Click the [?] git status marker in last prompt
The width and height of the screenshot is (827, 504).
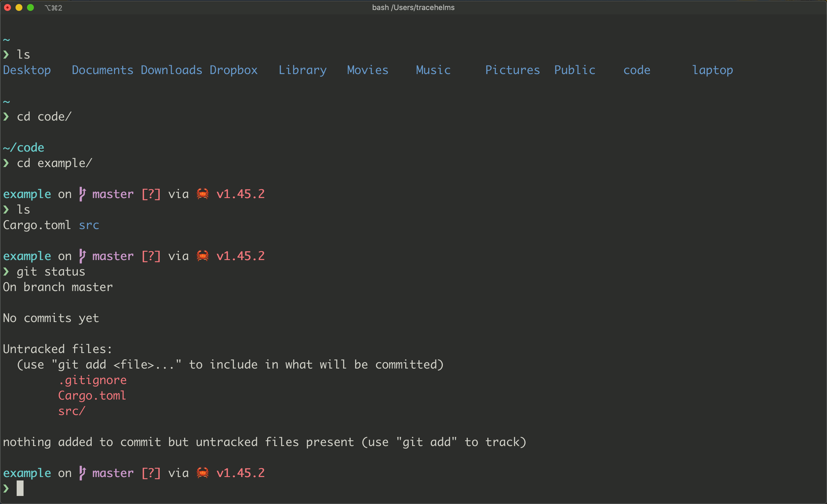pyautogui.click(x=151, y=473)
